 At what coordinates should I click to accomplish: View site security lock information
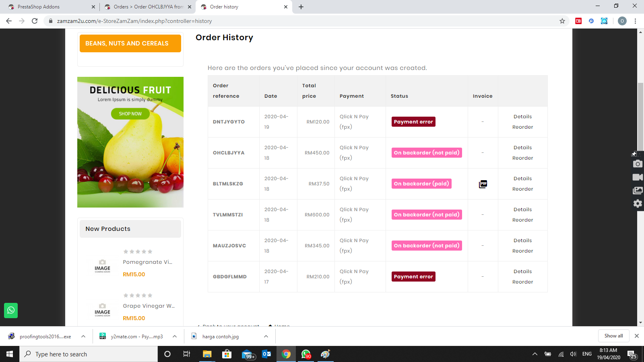[x=51, y=21]
